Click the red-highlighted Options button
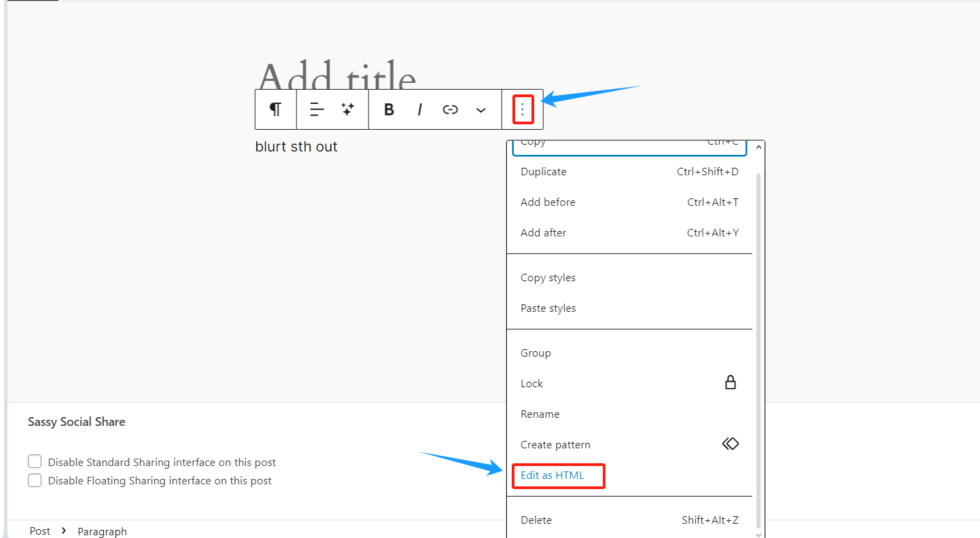 click(522, 109)
